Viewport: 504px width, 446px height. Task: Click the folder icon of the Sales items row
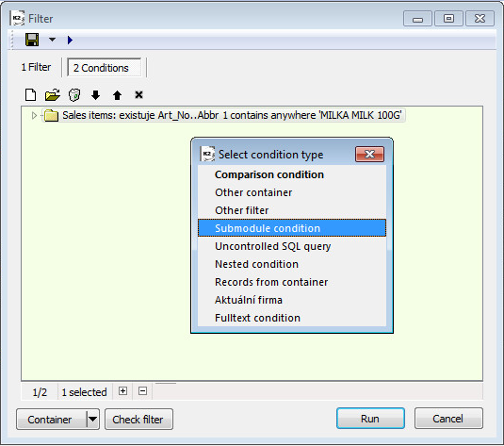(x=51, y=116)
